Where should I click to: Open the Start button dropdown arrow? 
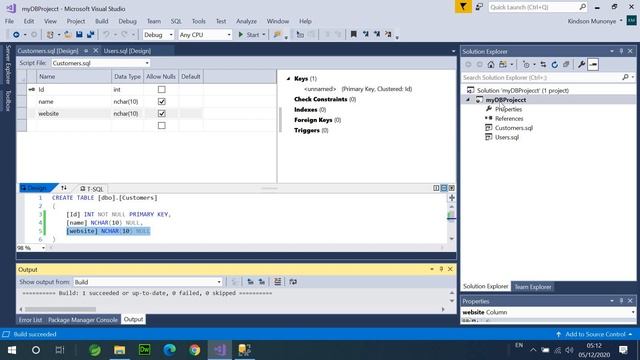pyautogui.click(x=264, y=35)
